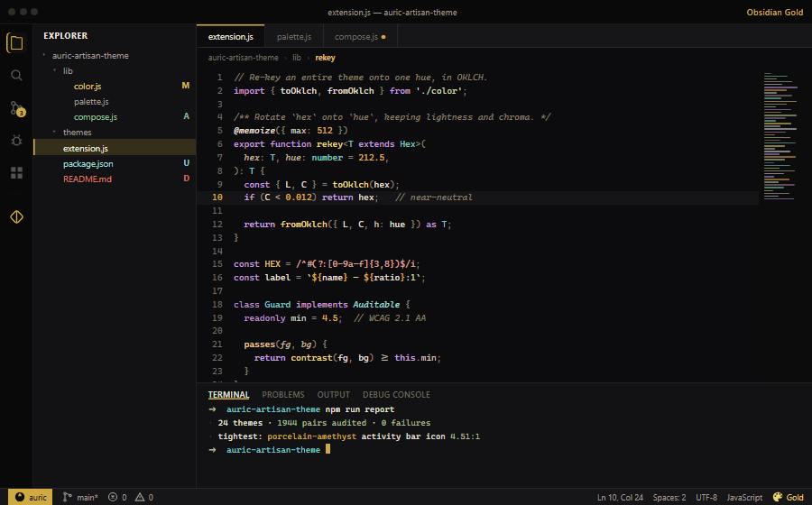Viewport: 812px width, 505px height.
Task: Click the rekey breadcrumb symbol
Action: [x=325, y=58]
